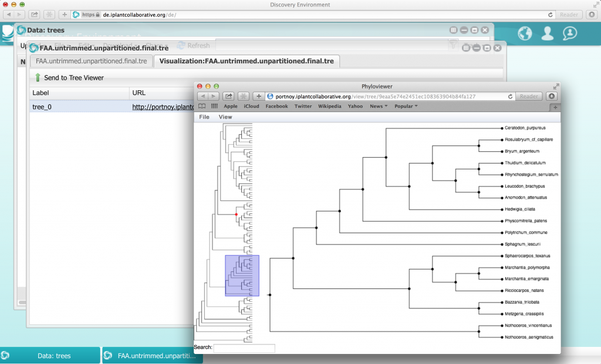The height and width of the screenshot is (364, 601).
Task: Open the iCloud bookmark
Action: pos(251,106)
